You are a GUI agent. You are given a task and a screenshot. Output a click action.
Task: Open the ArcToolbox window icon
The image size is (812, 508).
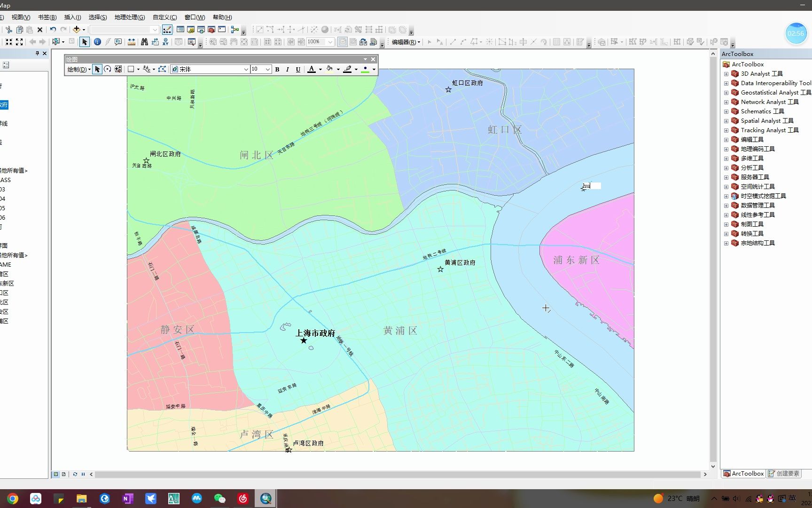pos(211,30)
